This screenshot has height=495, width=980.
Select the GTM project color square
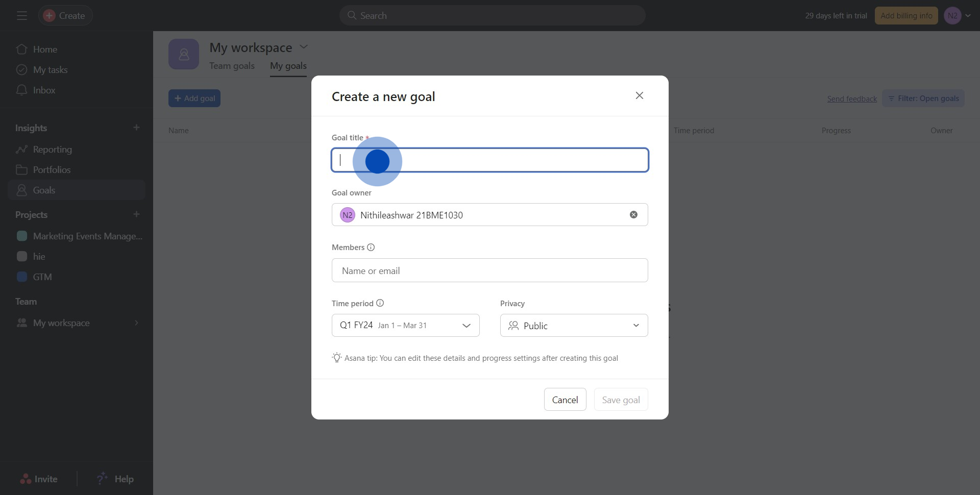22,277
